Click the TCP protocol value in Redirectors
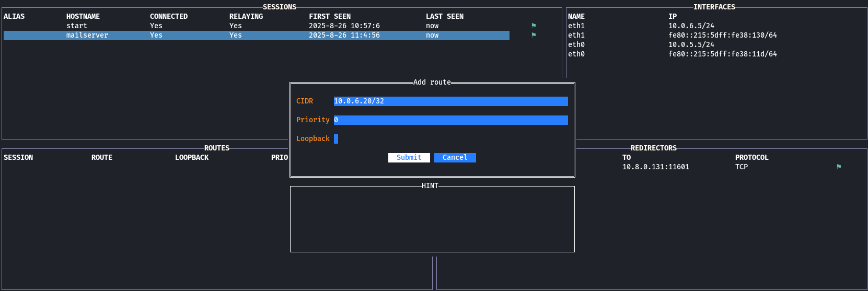Screen dimensions: 868x291 pos(742,167)
